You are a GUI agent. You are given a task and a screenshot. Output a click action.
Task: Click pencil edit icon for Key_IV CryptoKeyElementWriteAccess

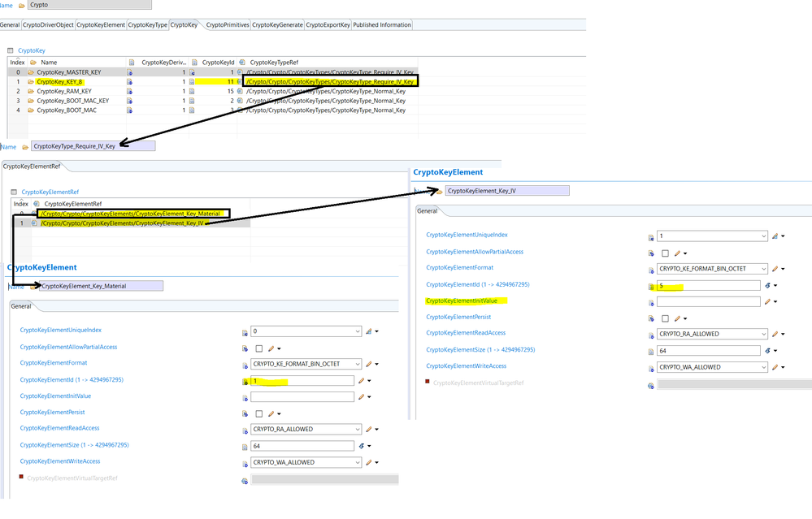pyautogui.click(x=775, y=367)
